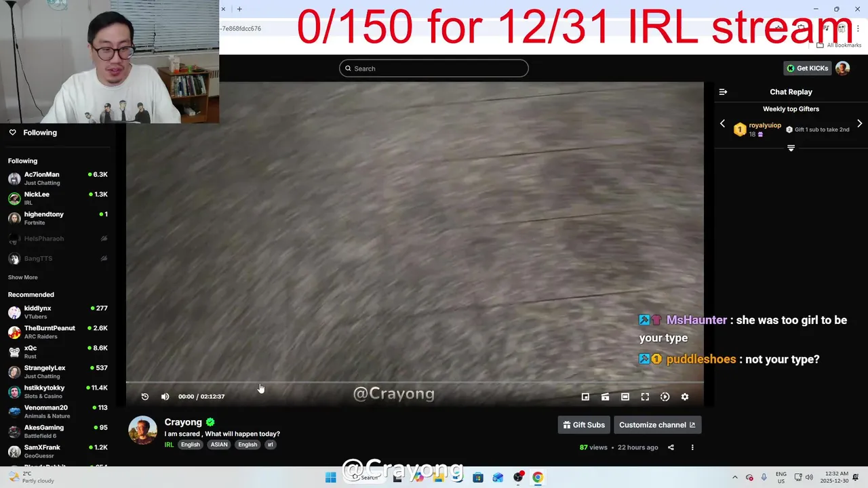Open OBS Studio from taskbar
Viewport: 868px width, 488px height.
click(x=518, y=477)
